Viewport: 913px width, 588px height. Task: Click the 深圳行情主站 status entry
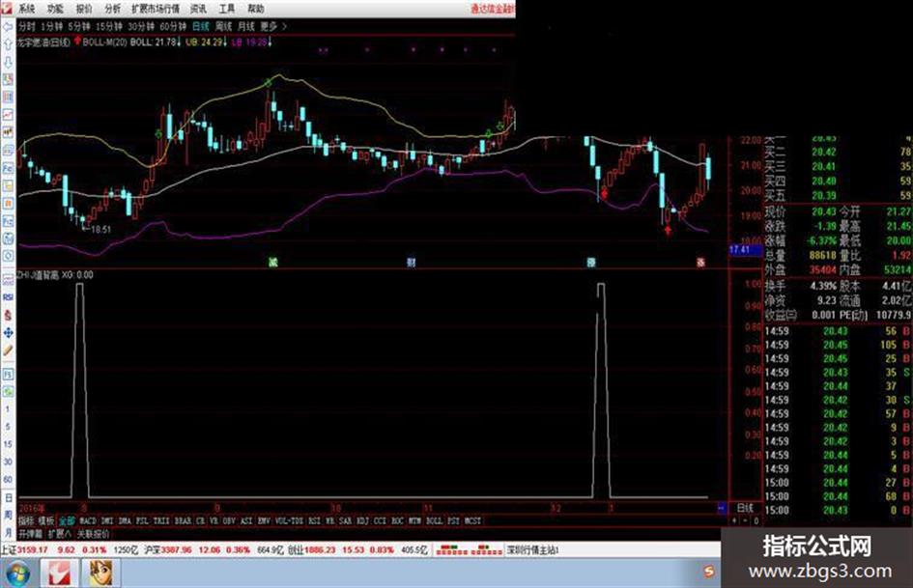tap(532, 549)
